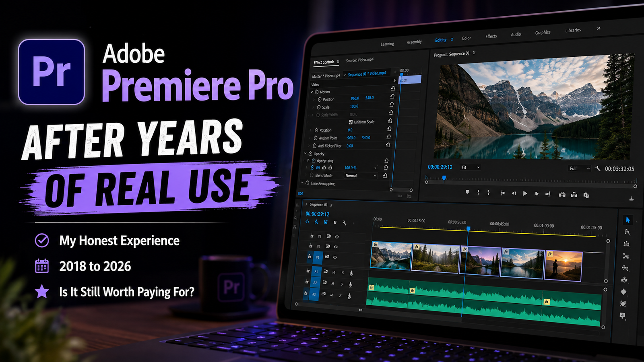Viewport: 644px width, 362px height.
Task: Toggle the Anchor Point stopwatch
Action: pos(316,138)
